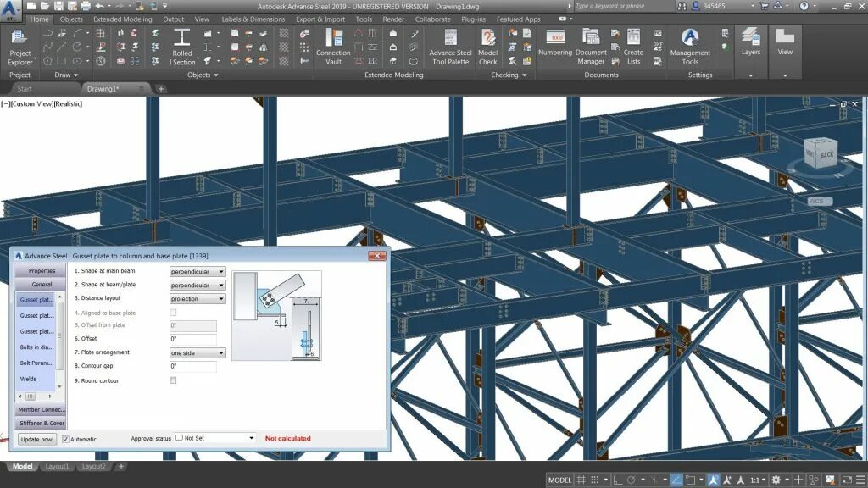Screen dimensions: 868x488
Task: Open the Properties section in dialog
Action: coord(42,270)
